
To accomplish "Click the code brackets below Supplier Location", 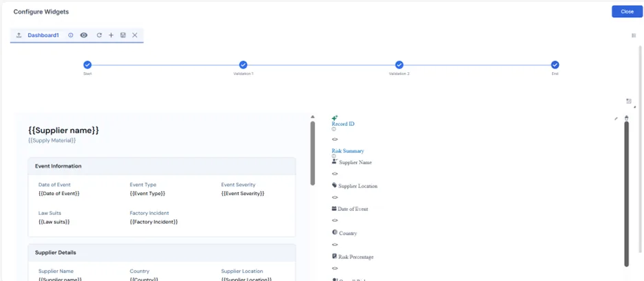I will click(x=335, y=197).
